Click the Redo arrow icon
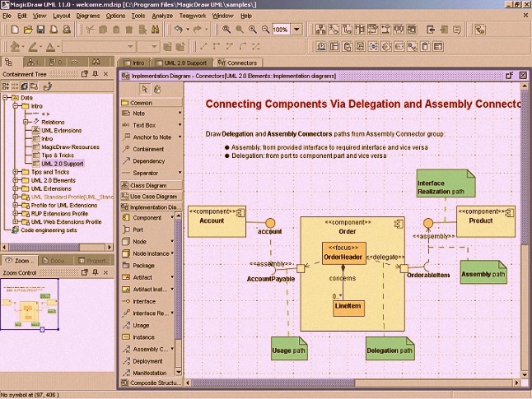Screen dimensions: 532x399 coord(197,30)
